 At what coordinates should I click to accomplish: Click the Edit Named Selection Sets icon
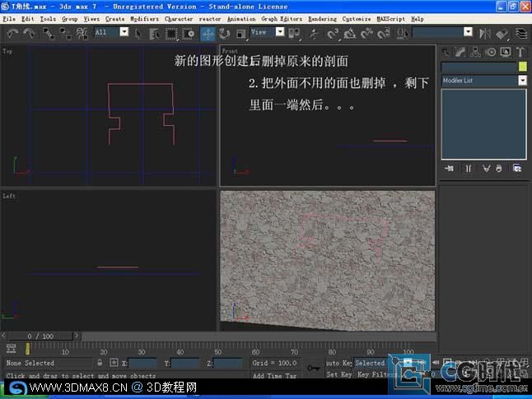coord(403,34)
